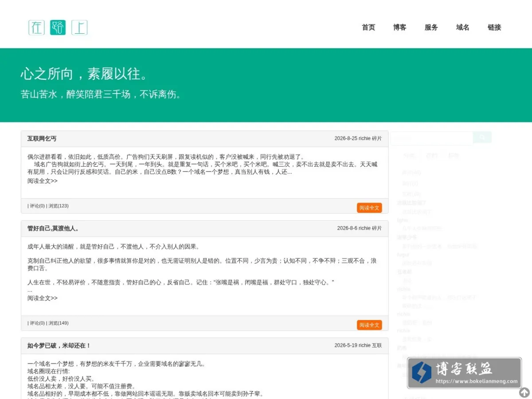532x399 pixels.
Task: Click orange 阅读全文 button under 管好自己 post
Action: (369, 325)
